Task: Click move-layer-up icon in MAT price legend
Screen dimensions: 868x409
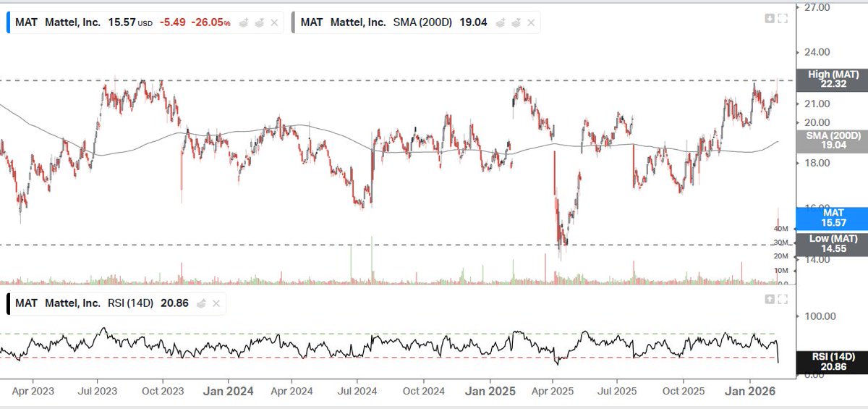Action: [x=244, y=22]
